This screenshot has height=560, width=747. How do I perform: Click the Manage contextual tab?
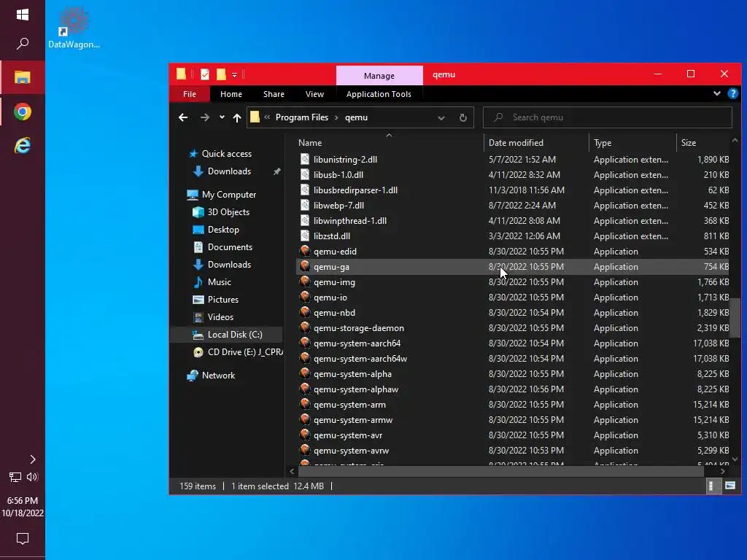[379, 76]
